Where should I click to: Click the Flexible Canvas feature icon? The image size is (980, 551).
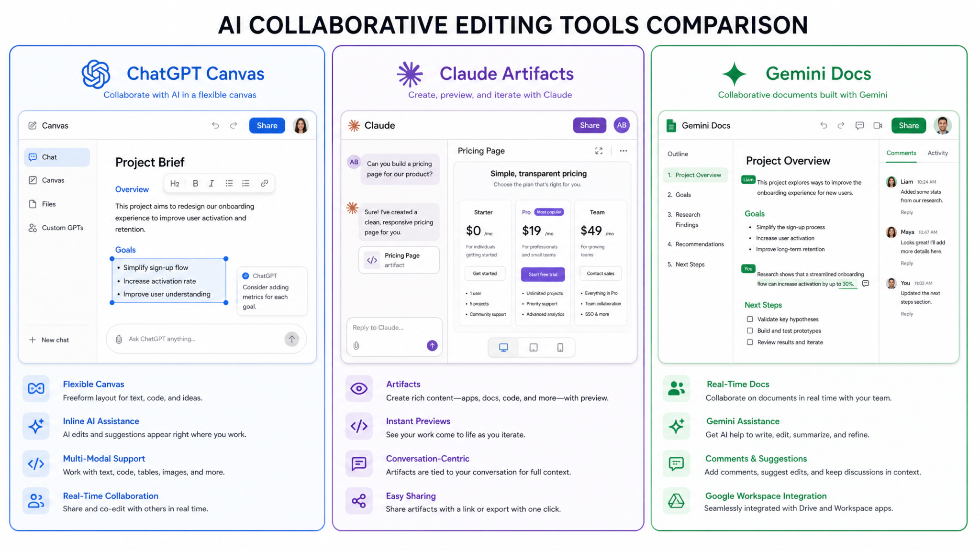(x=36, y=388)
